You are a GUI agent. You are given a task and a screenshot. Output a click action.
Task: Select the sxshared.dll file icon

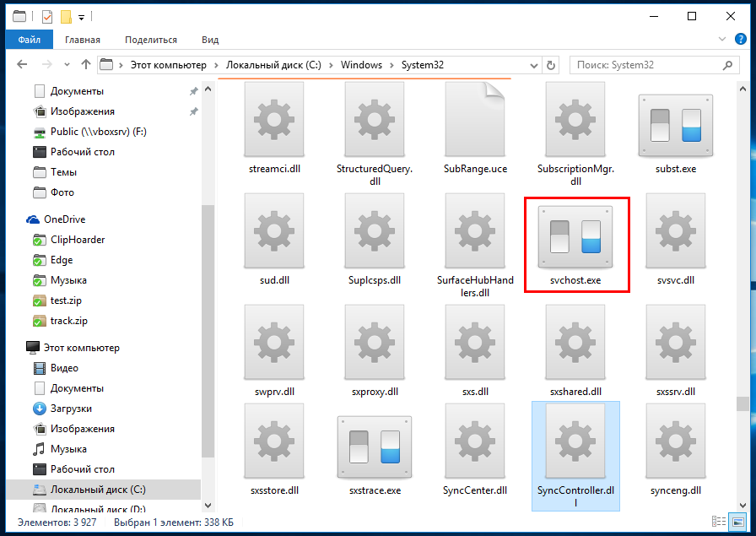point(575,342)
